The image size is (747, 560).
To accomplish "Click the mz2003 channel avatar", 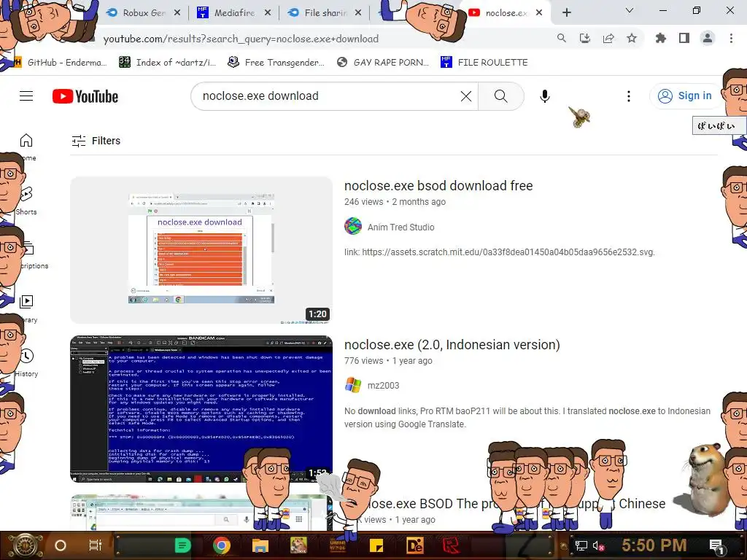I will click(353, 385).
